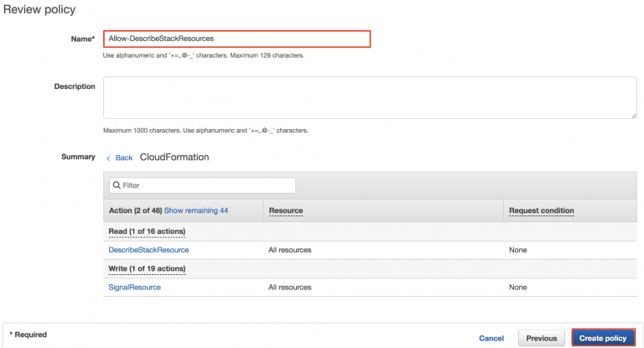Click the Request condition column header
Viewport: 644px width, 348px height.
tap(541, 210)
